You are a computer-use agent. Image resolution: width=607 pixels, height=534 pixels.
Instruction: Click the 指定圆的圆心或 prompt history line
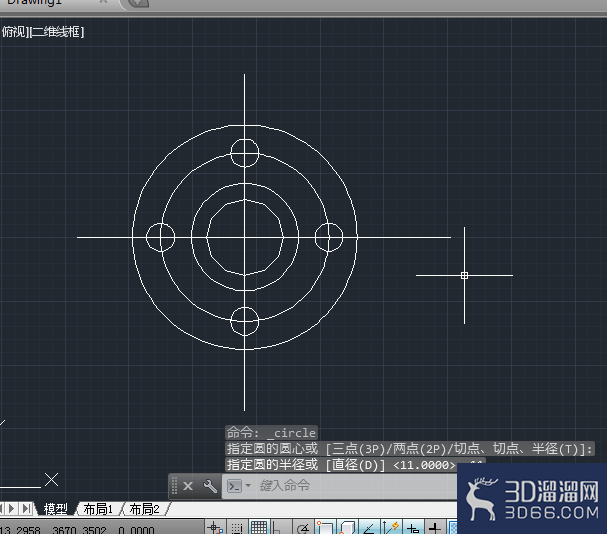pyautogui.click(x=410, y=448)
